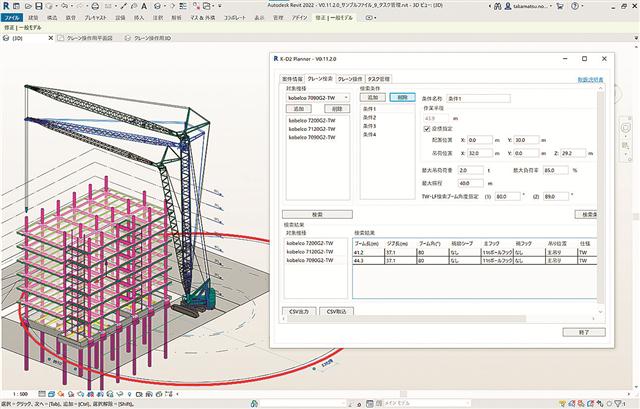
Task: Open the ファイル menu
Action: point(12,18)
